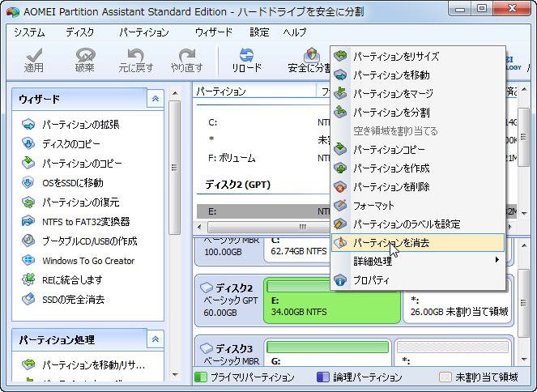Click the 適用 (Apply) checkmark toolbar icon

(x=34, y=55)
